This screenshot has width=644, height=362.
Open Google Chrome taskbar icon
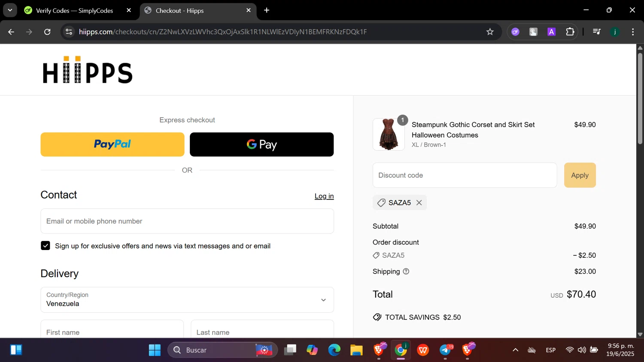tap(401, 350)
